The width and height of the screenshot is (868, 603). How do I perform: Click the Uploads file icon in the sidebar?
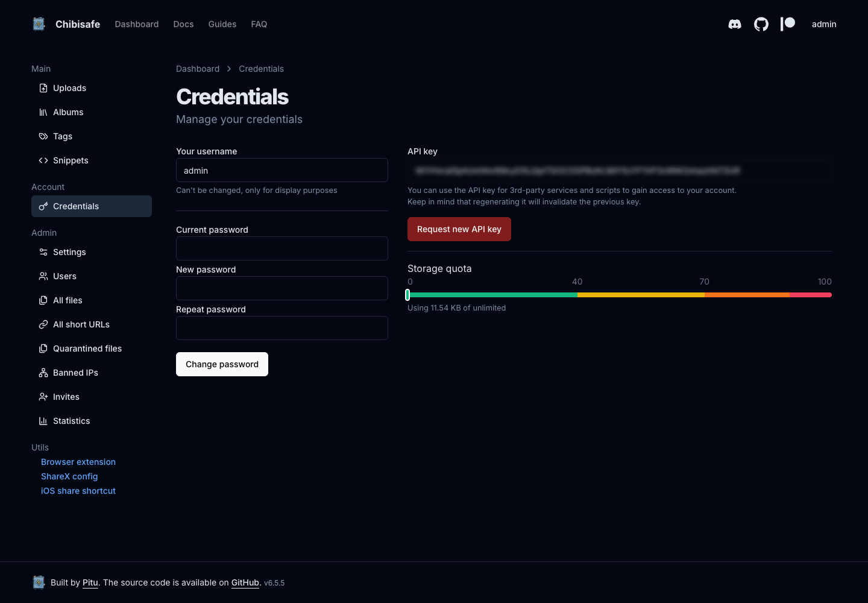pos(43,88)
